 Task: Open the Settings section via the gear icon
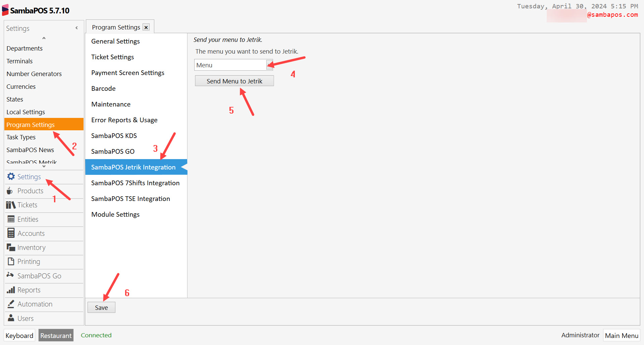[x=11, y=177]
